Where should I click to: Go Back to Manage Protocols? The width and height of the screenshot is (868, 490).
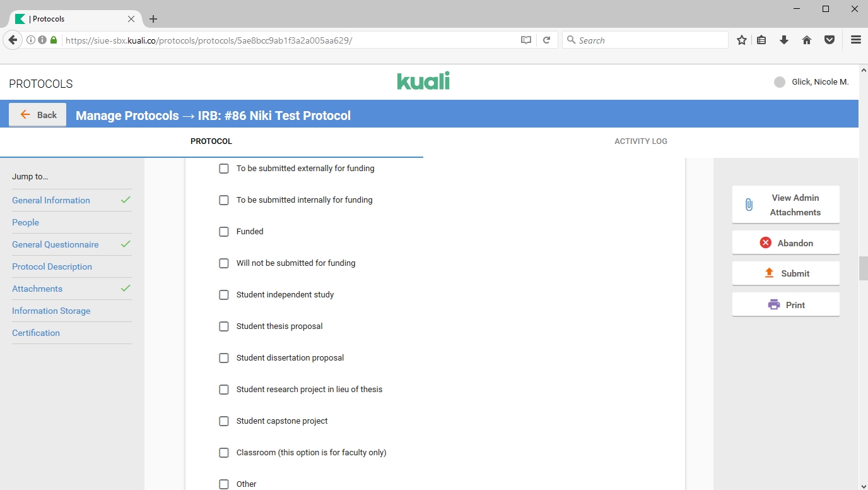tap(38, 115)
